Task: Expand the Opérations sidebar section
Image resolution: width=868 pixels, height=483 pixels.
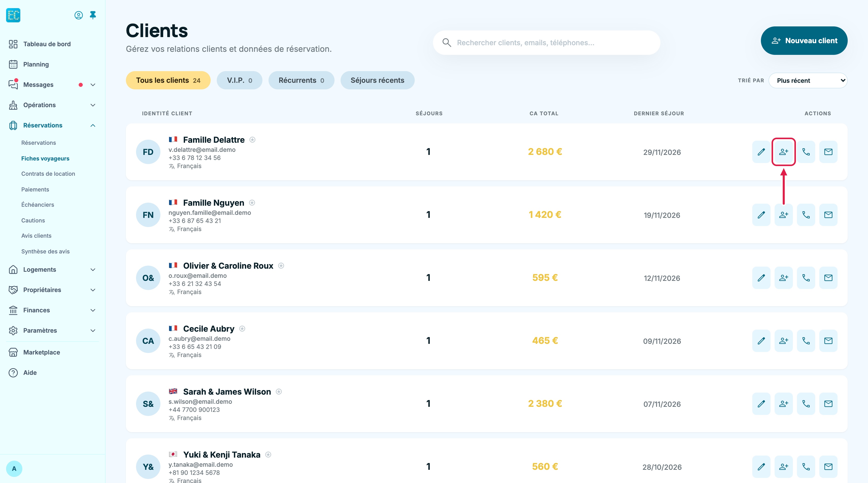Action: [x=93, y=105]
